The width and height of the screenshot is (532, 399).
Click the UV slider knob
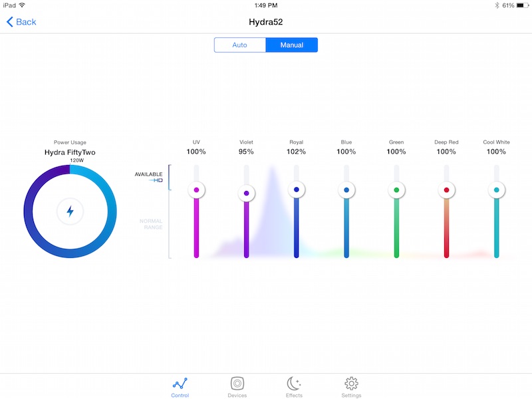pos(196,190)
